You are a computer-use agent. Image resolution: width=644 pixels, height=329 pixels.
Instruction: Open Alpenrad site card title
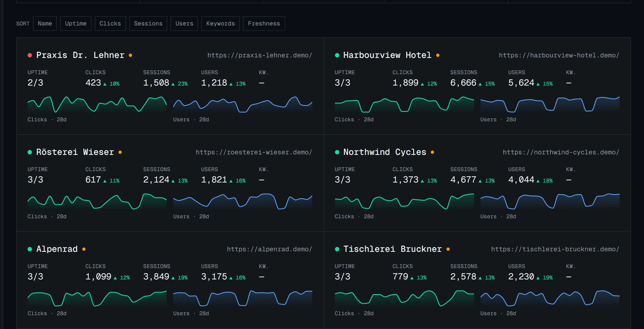coord(57,249)
